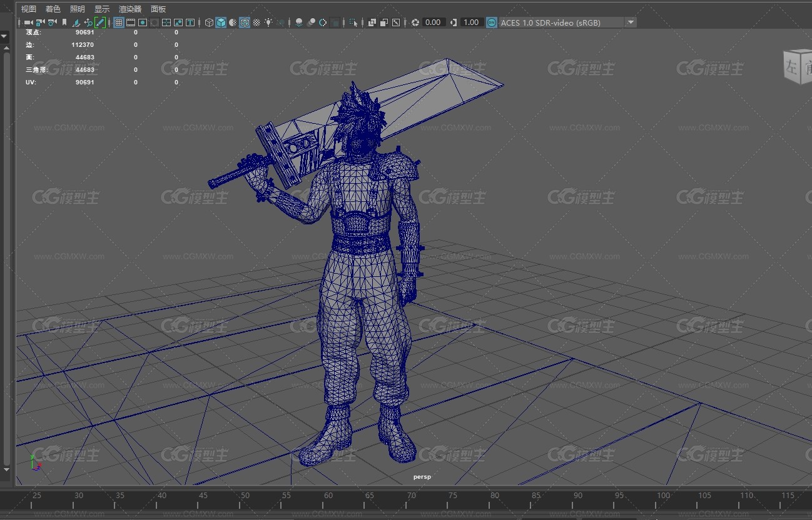
Task: Click Use Default Material icon
Action: pos(233,22)
